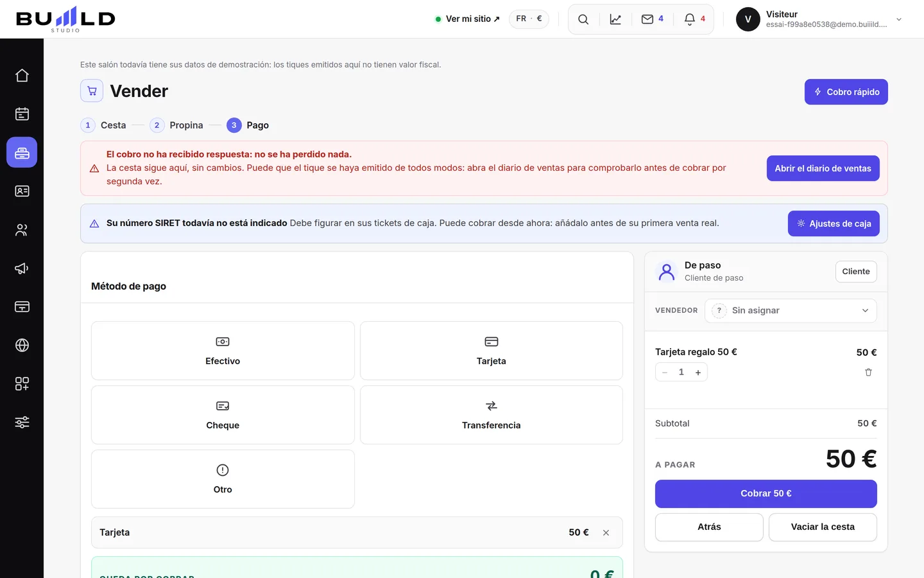Click Vaciar la cesta button
The image size is (924, 578).
click(x=823, y=527)
